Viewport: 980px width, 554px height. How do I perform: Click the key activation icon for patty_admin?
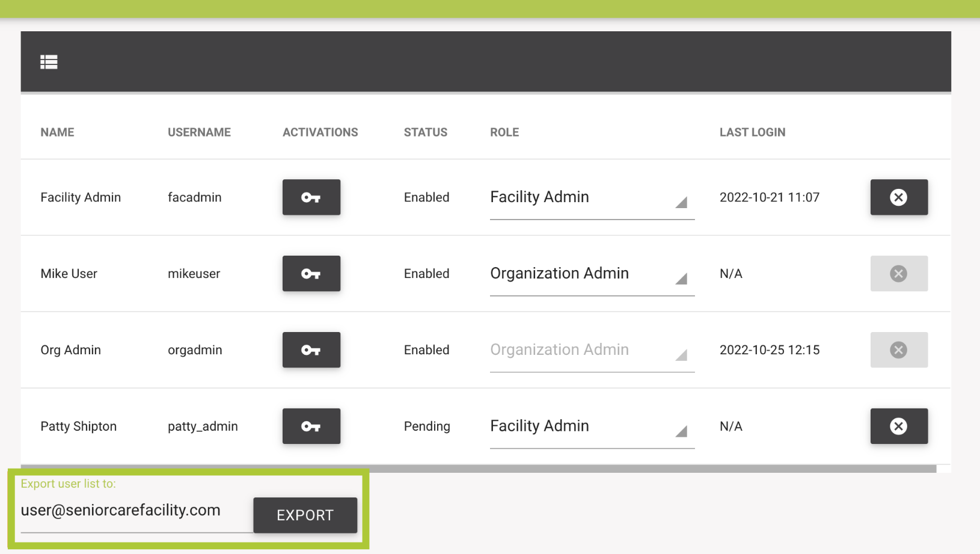point(311,426)
